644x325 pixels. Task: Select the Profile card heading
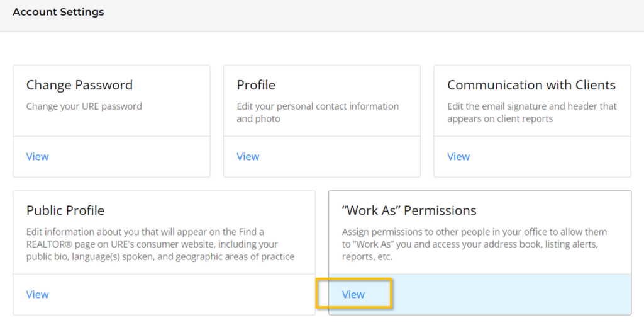[256, 85]
